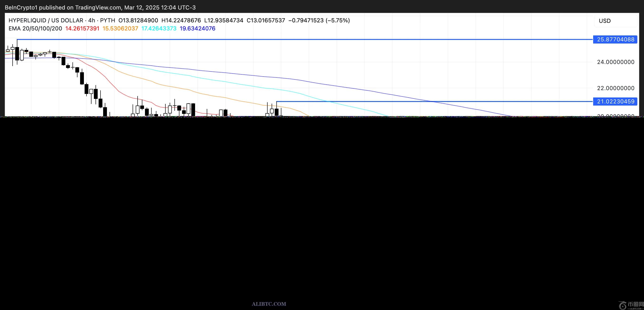This screenshot has width=644, height=310.
Task: Click the 25.87704088 price label
Action: click(x=615, y=39)
